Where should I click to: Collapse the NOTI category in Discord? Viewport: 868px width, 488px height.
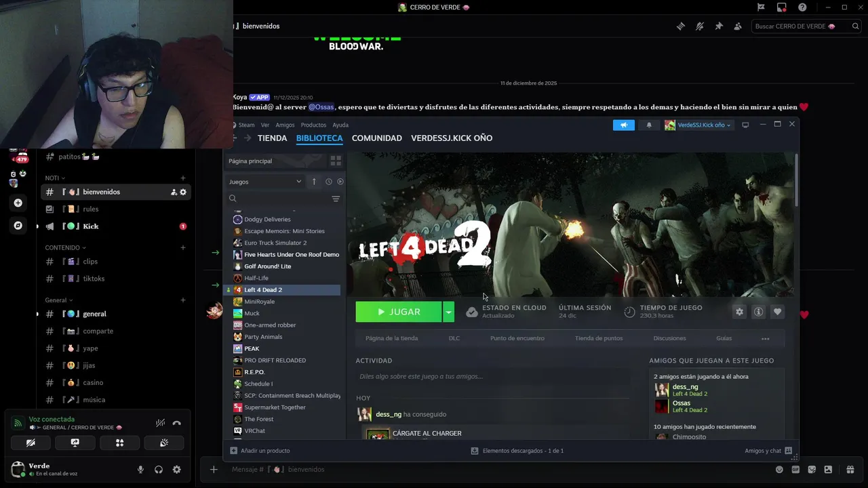(x=55, y=178)
